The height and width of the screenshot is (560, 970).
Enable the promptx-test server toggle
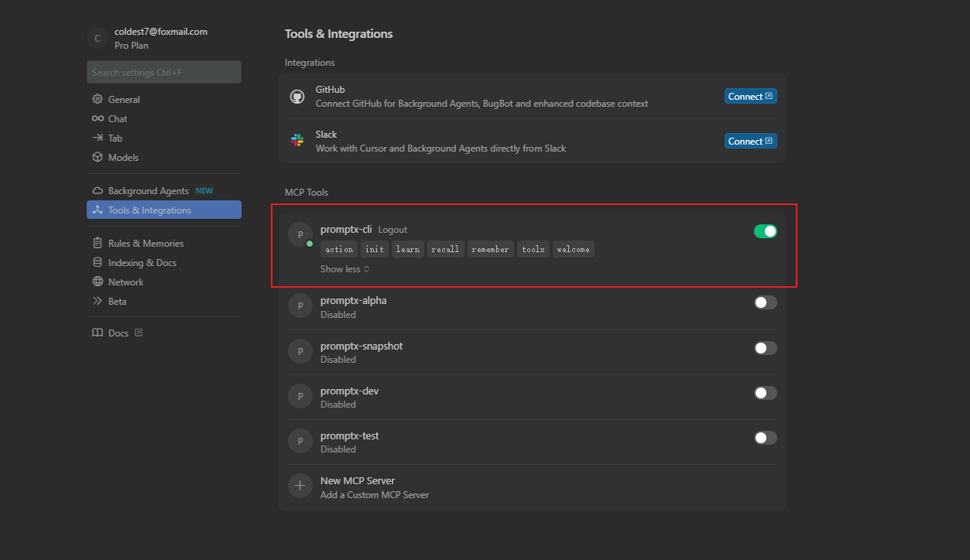tap(766, 438)
